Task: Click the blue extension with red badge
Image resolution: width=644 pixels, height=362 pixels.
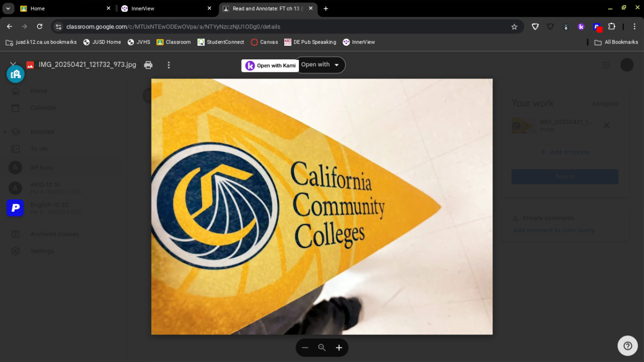Action: click(597, 27)
